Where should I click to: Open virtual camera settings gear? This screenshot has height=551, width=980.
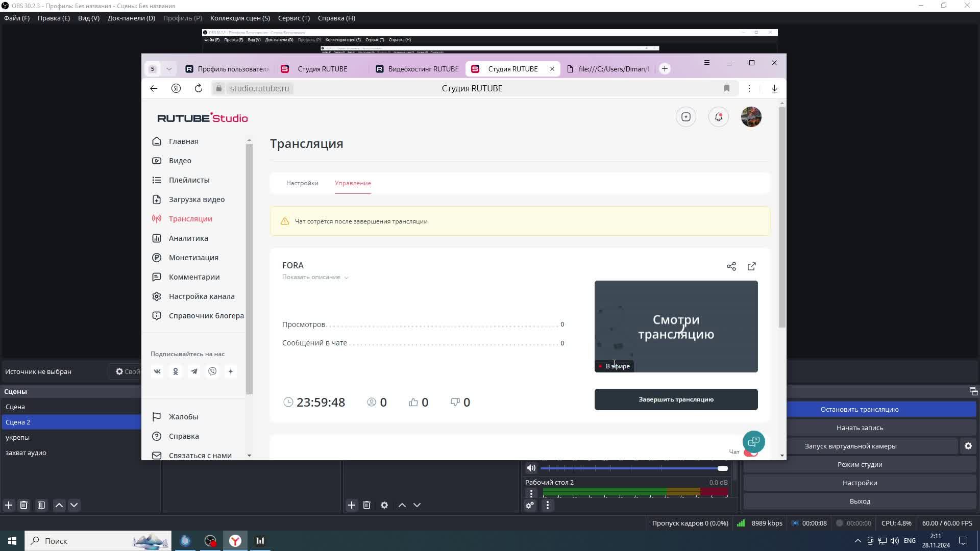click(968, 446)
